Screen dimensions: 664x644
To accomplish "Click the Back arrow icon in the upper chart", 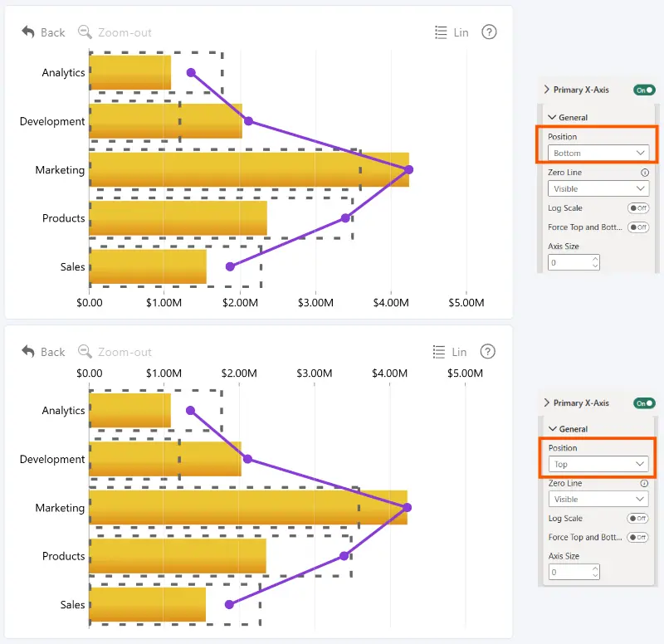I will point(28,32).
